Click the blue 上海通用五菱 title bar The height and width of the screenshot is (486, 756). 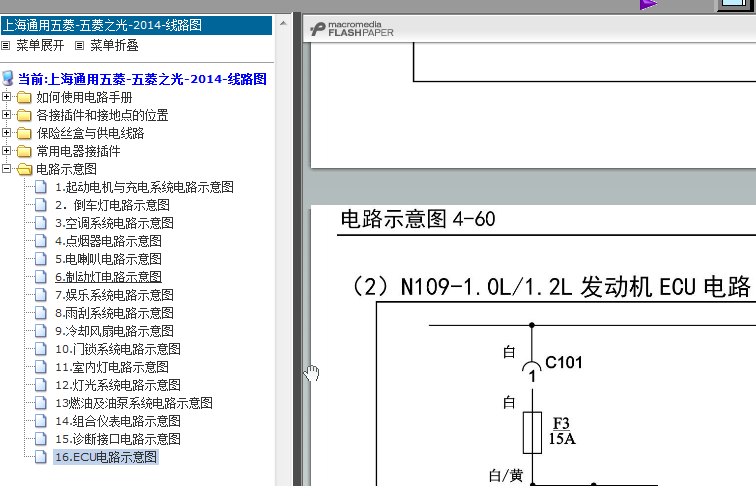[x=136, y=25]
